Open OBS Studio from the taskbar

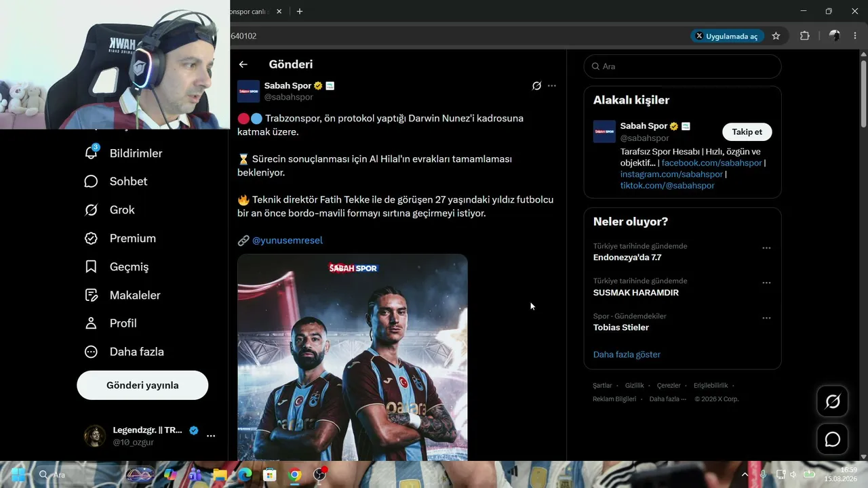(320, 474)
